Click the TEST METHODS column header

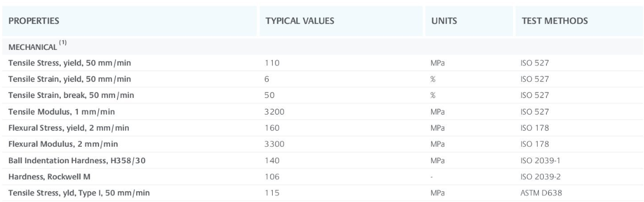pos(554,21)
